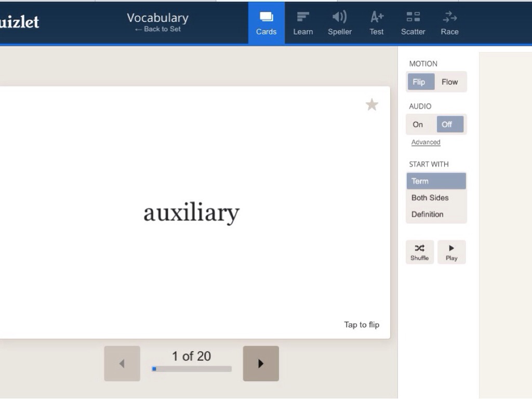Shuffle the flashcards

pyautogui.click(x=420, y=252)
